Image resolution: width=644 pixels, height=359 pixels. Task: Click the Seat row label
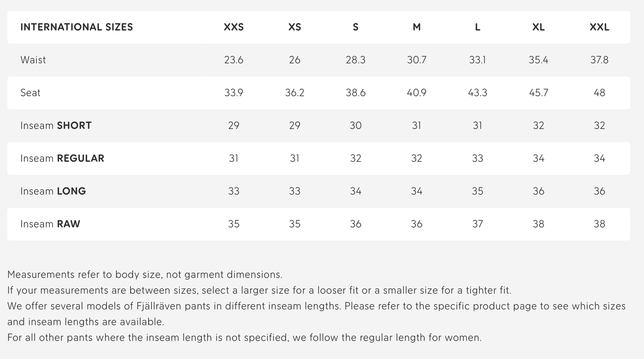coord(30,93)
